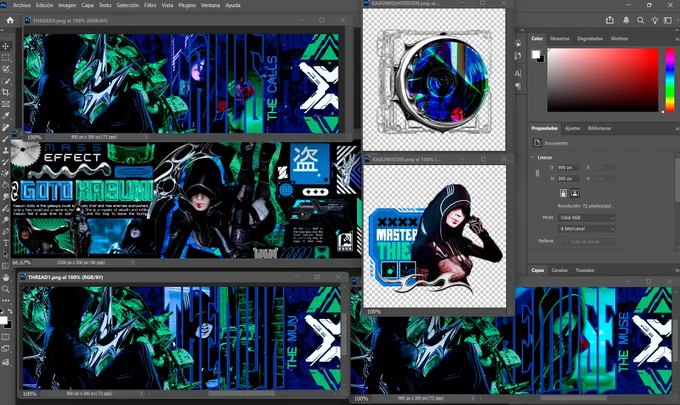The image size is (680, 405).
Task: Reset default colors in toolbar
Action: (2, 311)
